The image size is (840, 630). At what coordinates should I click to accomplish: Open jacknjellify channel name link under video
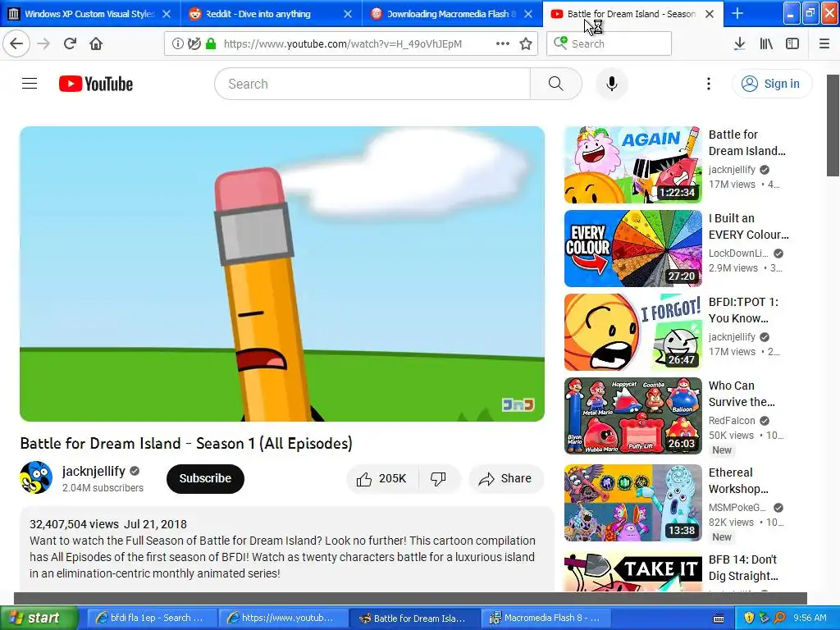point(94,471)
